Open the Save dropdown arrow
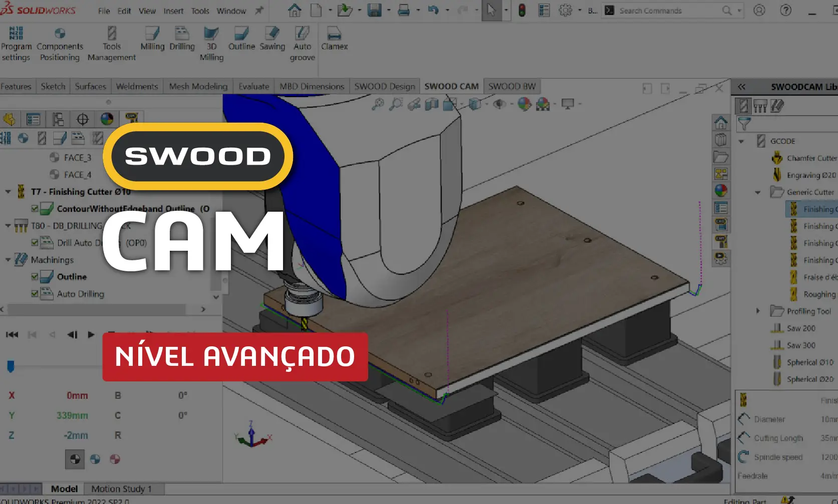The height and width of the screenshot is (504, 838). pyautogui.click(x=389, y=10)
